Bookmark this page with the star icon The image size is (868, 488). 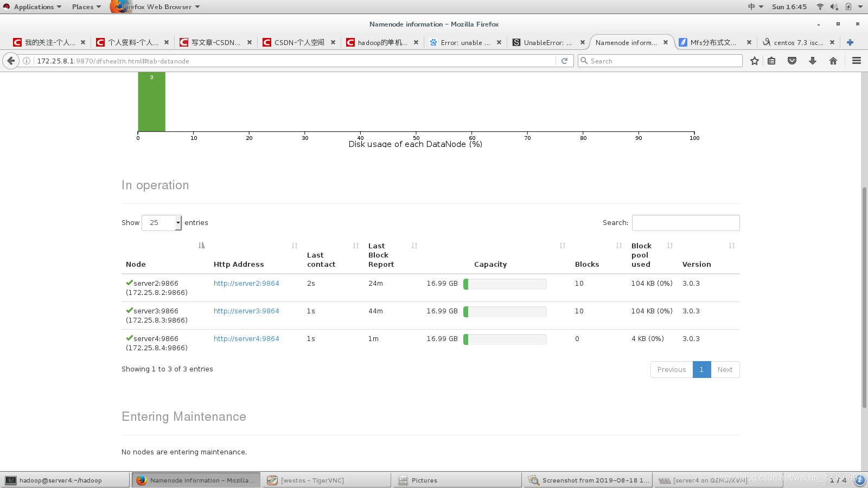click(x=754, y=61)
